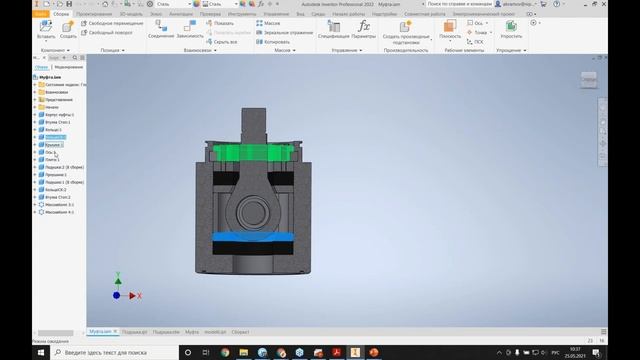Click the Вставить (Place) component icon
This screenshot has height=360, width=640.
(x=46, y=26)
